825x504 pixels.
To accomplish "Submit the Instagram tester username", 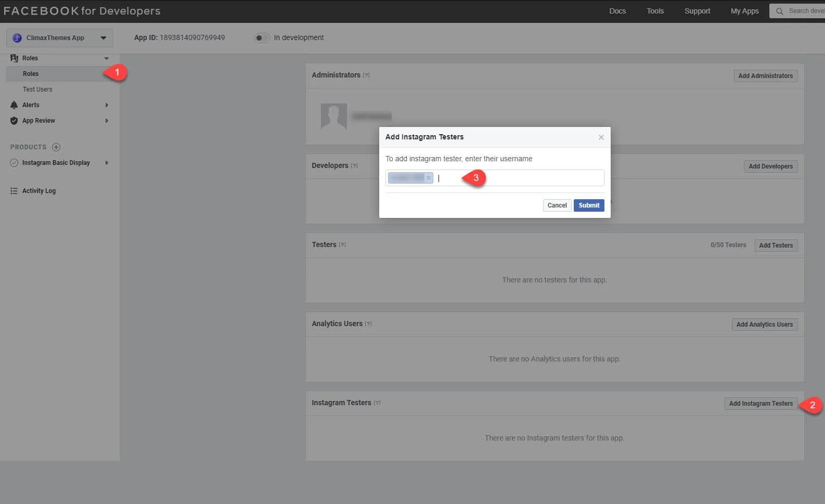I will [x=589, y=205].
